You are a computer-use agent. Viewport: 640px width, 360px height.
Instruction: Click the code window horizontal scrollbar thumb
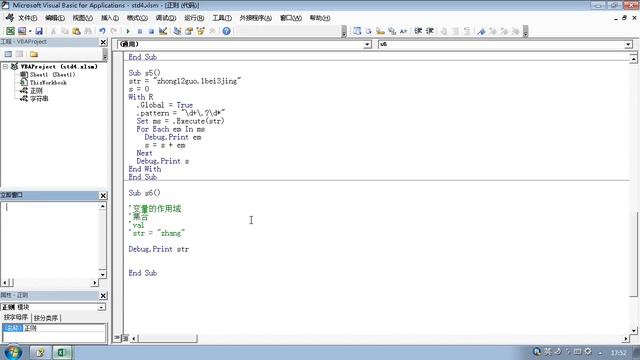tap(167, 338)
